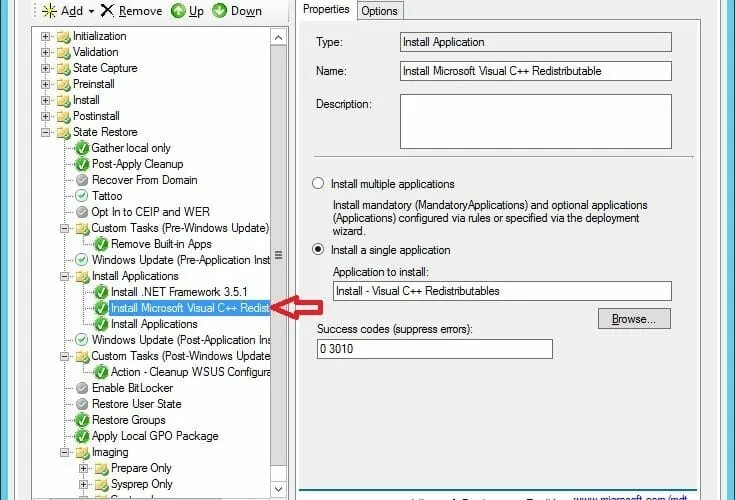Expand the Postinstall group
This screenshot has height=500, width=735.
(45, 116)
